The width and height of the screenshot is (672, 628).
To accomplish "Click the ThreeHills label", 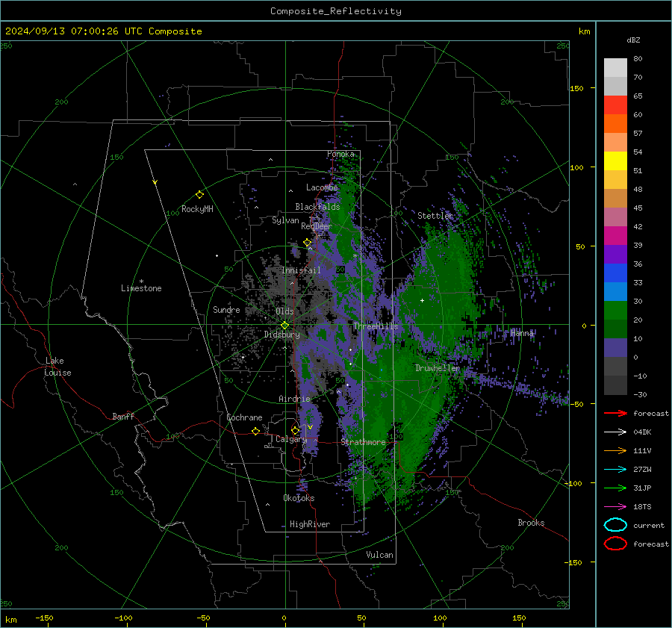I will pos(376,326).
